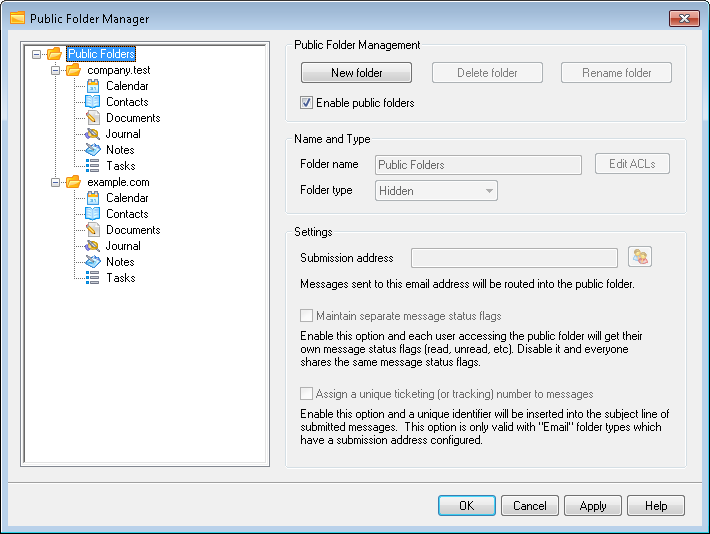Select Calendar under example.com

pyautogui.click(x=127, y=198)
